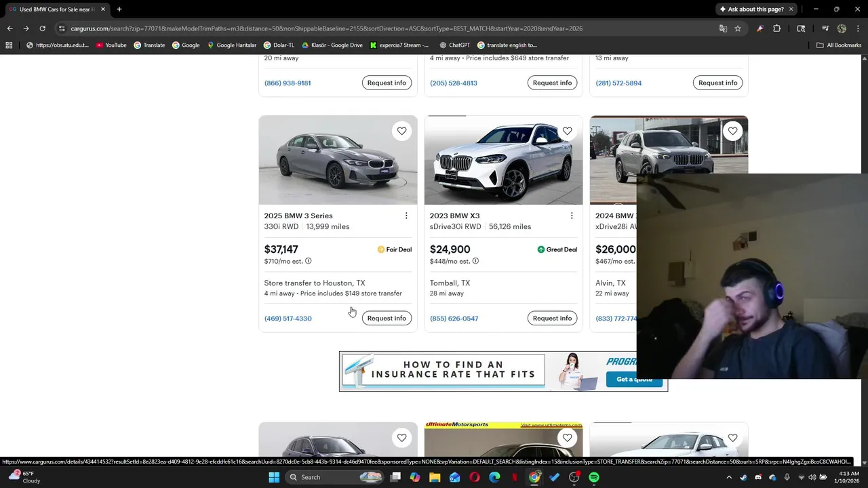The width and height of the screenshot is (868, 488).
Task: Favorite the bottom-row white sedan listing
Action: pyautogui.click(x=733, y=438)
